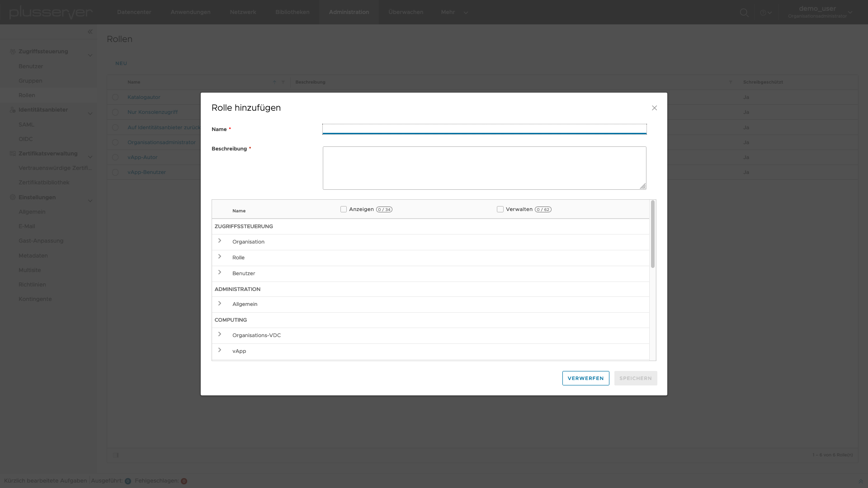The image size is (868, 488).
Task: Click the collapse sidebar arrow icon
Action: click(x=90, y=32)
